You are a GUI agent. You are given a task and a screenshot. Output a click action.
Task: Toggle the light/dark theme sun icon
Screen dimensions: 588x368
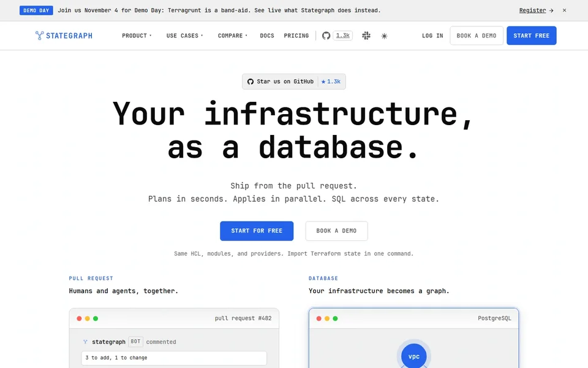(x=384, y=36)
